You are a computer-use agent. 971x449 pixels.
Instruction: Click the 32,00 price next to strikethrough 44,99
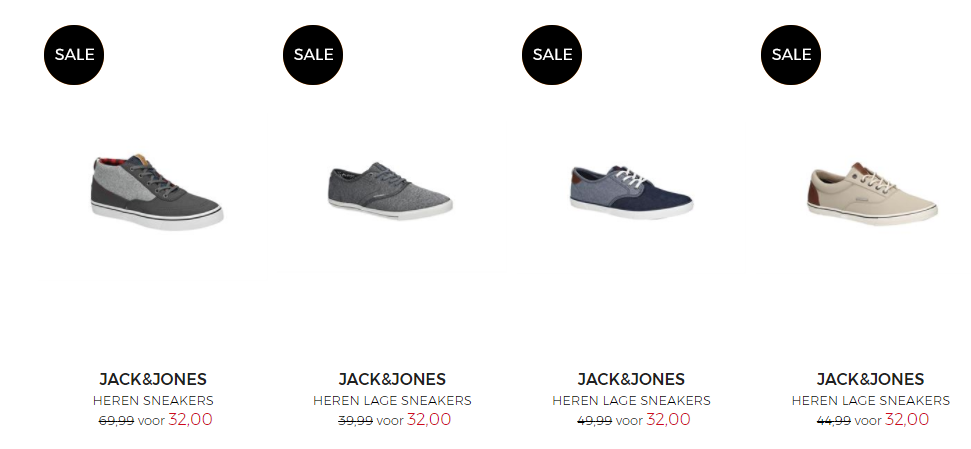(907, 419)
